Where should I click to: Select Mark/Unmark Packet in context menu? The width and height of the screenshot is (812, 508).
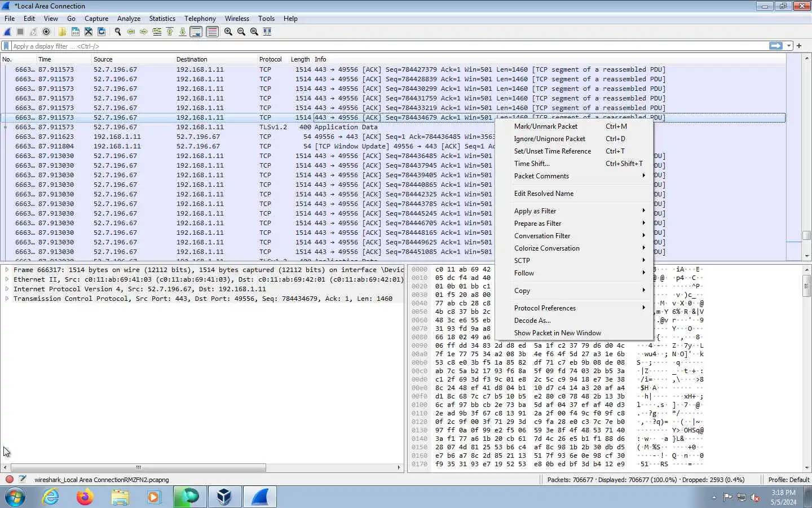[575, 126]
